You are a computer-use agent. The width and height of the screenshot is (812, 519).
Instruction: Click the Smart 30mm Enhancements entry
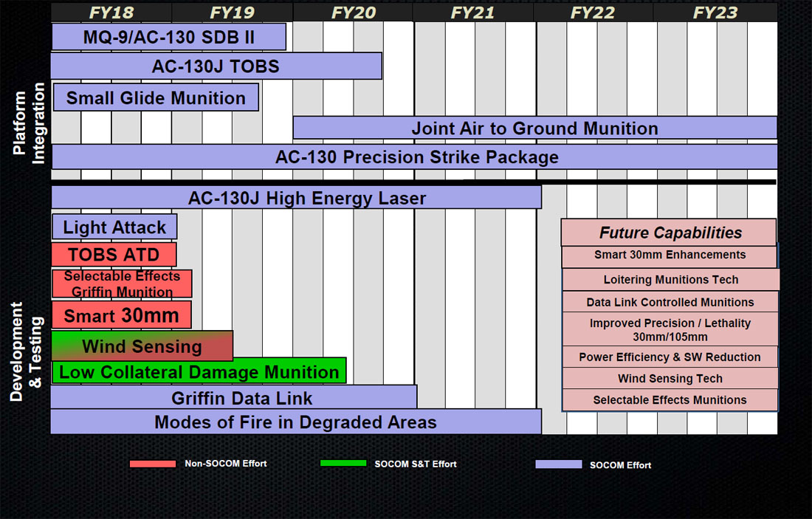click(670, 256)
